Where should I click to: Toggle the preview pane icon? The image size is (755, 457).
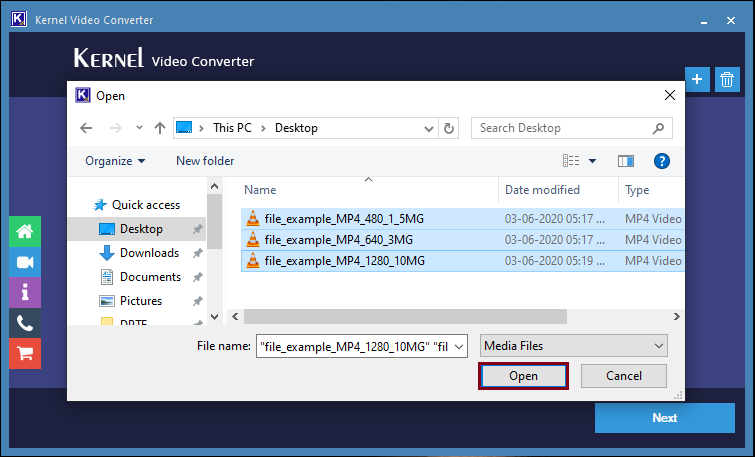tap(625, 161)
